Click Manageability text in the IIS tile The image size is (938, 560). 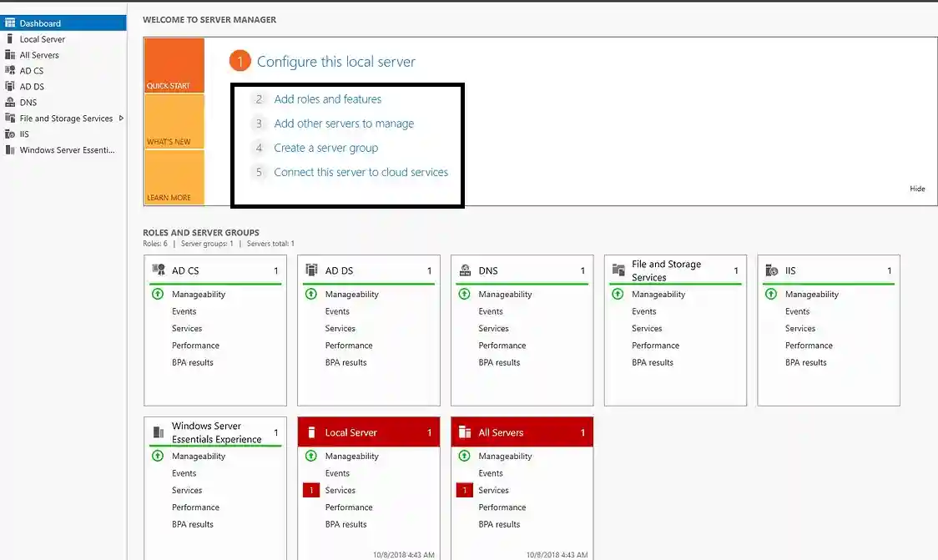click(812, 294)
